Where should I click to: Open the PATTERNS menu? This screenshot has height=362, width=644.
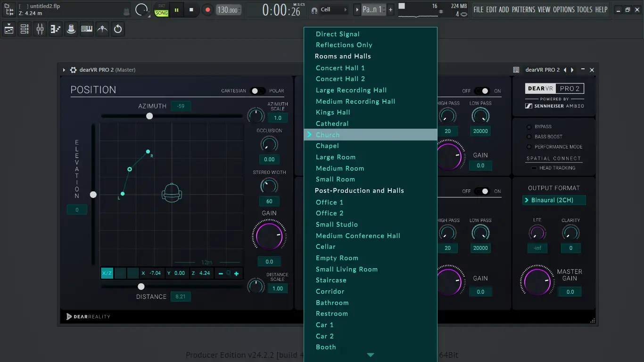point(523,9)
